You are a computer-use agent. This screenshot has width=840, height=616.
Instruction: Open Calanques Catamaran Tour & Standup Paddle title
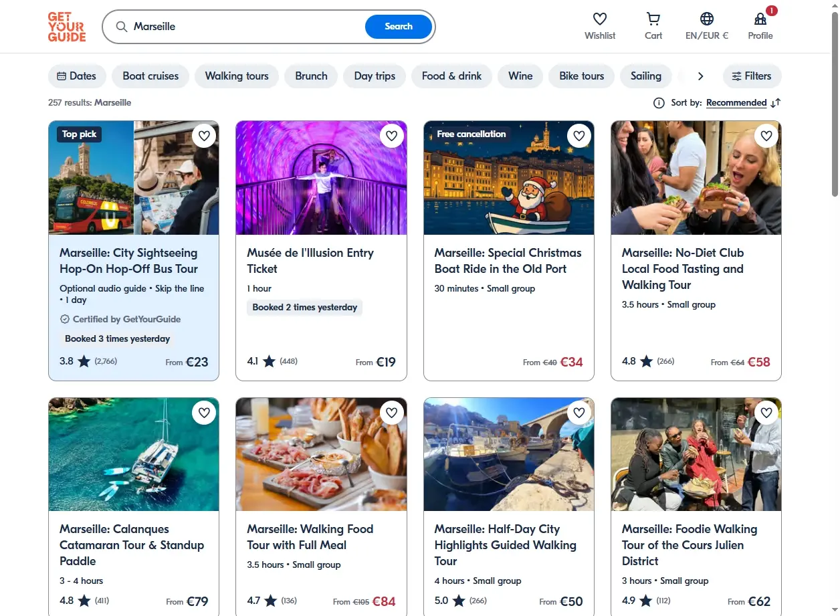pos(132,545)
